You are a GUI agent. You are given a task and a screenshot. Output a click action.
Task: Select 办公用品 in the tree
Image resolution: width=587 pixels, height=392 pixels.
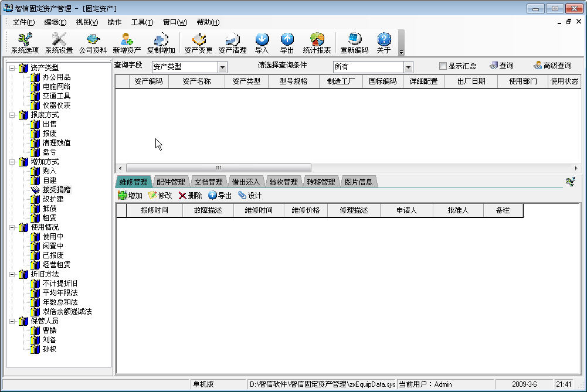point(56,77)
